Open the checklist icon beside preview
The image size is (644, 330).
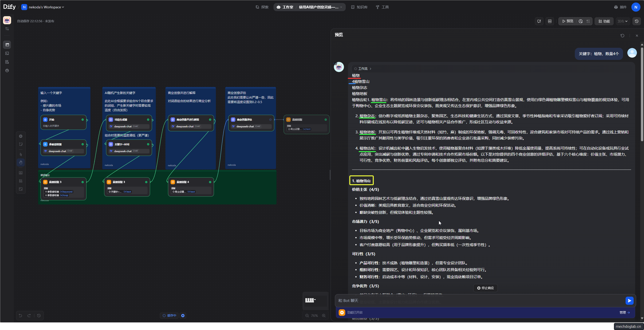click(x=588, y=21)
